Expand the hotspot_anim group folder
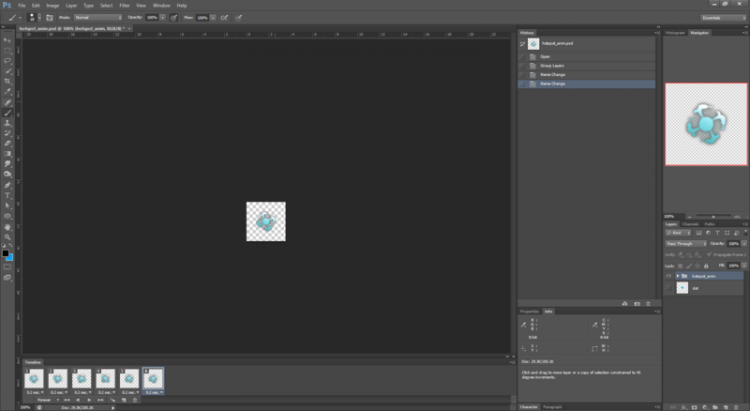Screen dimensions: 750x411 click(678, 275)
